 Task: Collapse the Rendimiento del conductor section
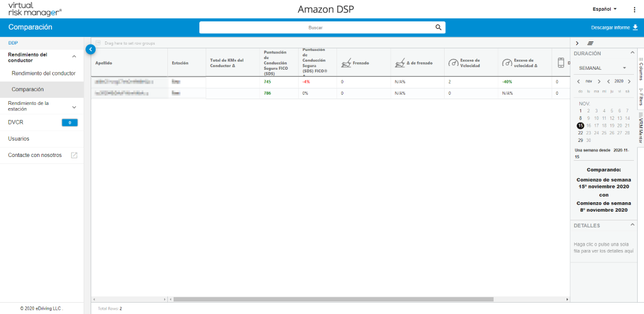click(74, 57)
